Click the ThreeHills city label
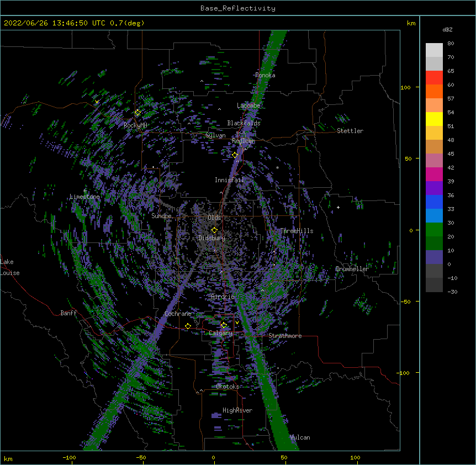 [297, 231]
